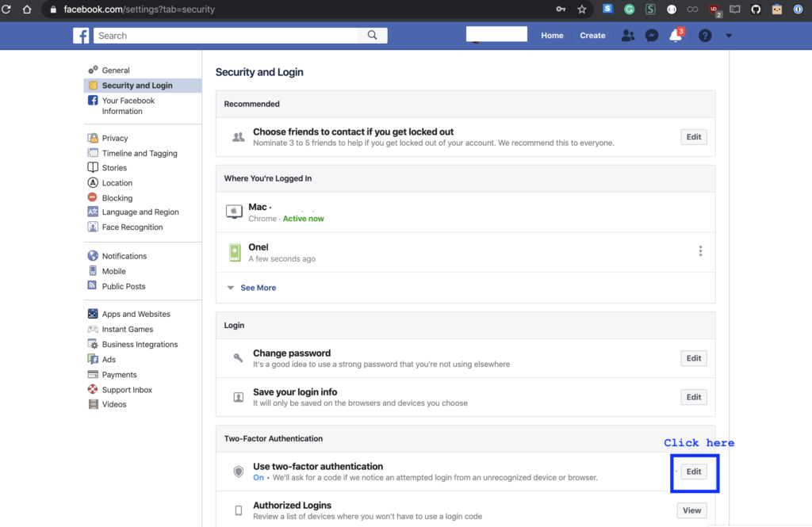Open the uBlock Origin extension icon
The width and height of the screenshot is (812, 527).
pyautogui.click(x=713, y=10)
